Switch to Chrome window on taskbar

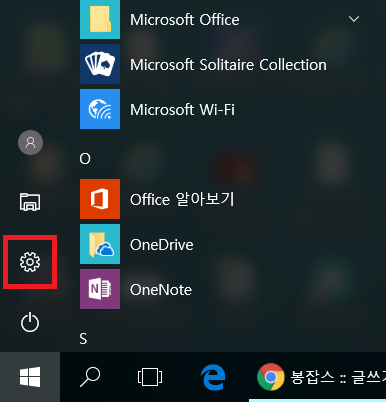click(x=271, y=377)
